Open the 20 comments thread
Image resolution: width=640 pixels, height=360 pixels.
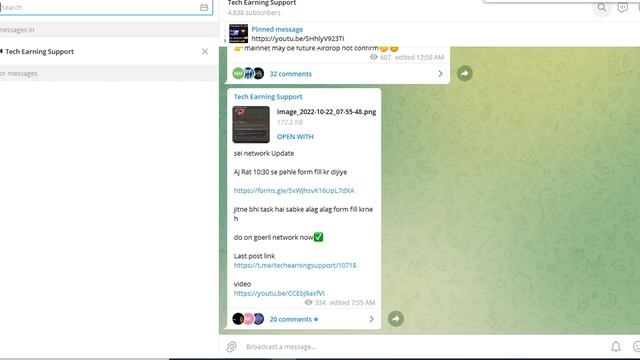(x=290, y=319)
